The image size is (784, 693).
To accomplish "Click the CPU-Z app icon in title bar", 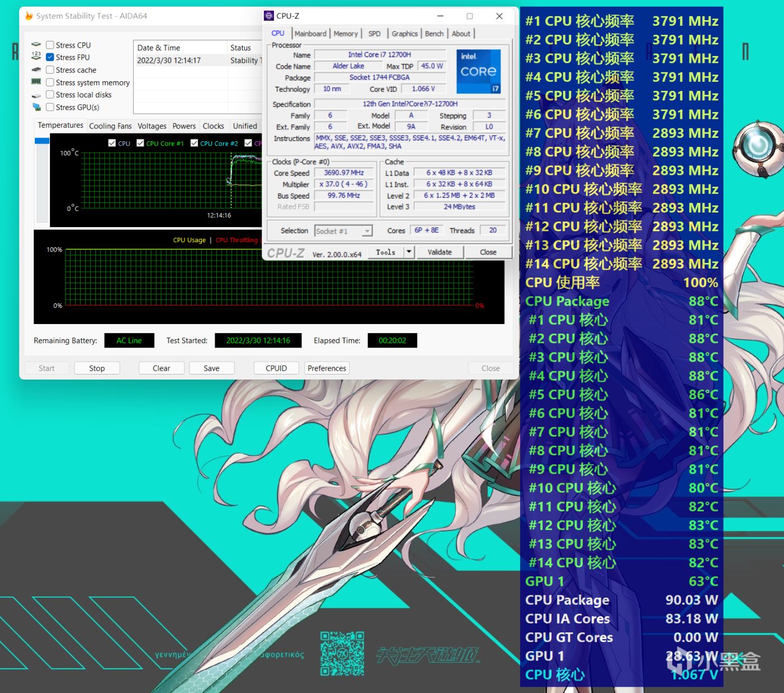I will tap(269, 16).
